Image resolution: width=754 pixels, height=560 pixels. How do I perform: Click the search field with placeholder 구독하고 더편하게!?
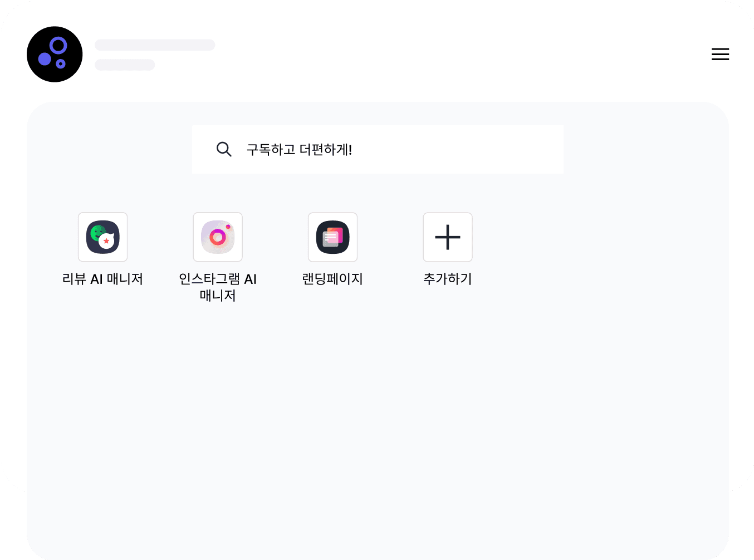(x=378, y=149)
